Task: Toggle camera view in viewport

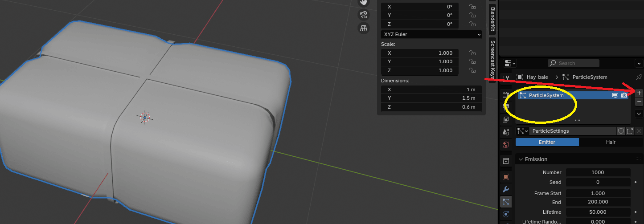Action: [x=364, y=15]
